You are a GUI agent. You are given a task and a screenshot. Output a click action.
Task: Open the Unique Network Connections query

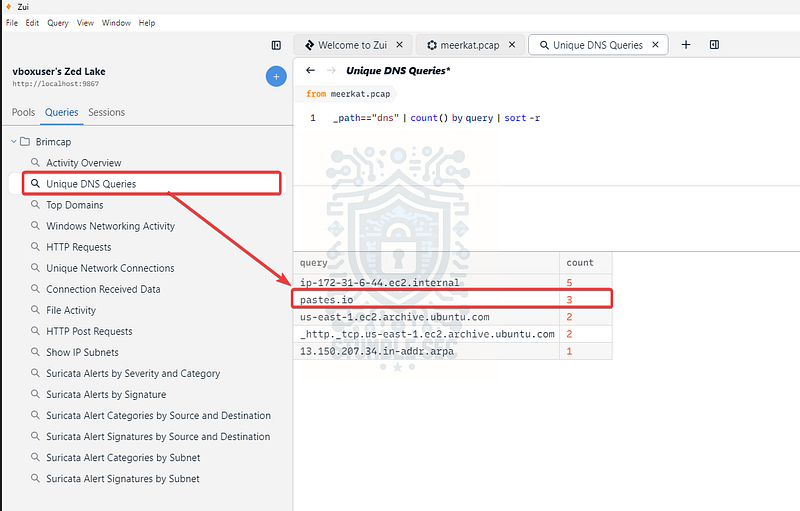(110, 268)
